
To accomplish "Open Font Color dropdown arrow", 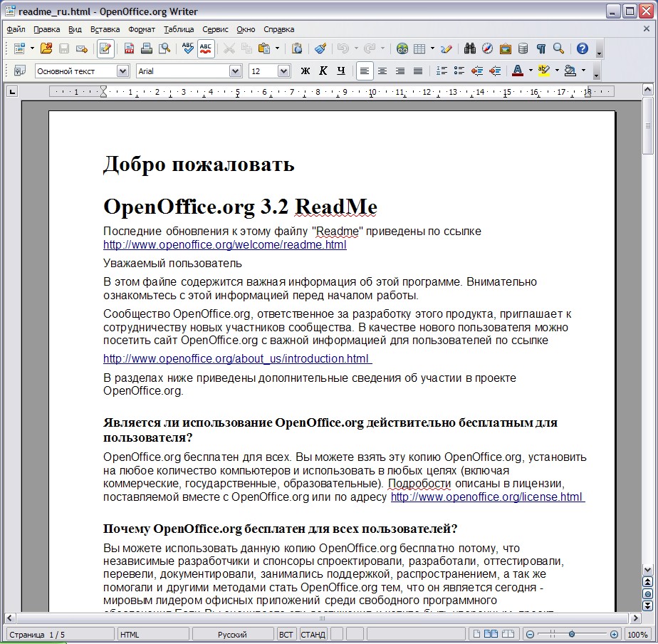I will pyautogui.click(x=531, y=71).
